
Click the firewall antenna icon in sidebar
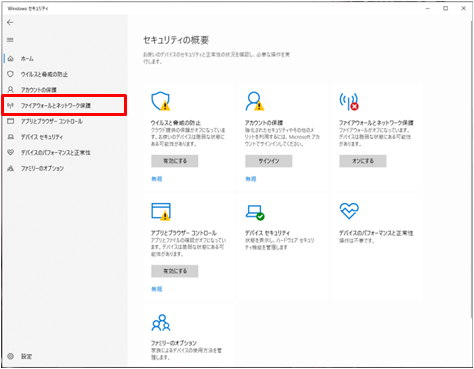(11, 106)
